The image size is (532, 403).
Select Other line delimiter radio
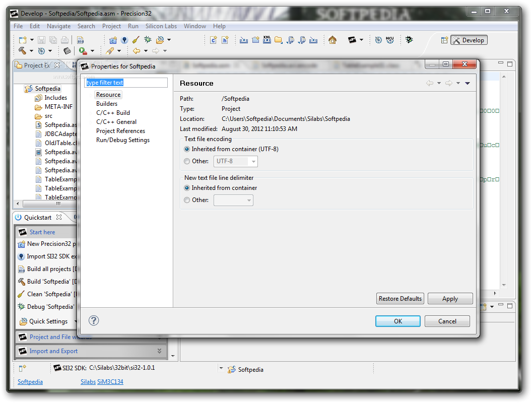tap(186, 200)
